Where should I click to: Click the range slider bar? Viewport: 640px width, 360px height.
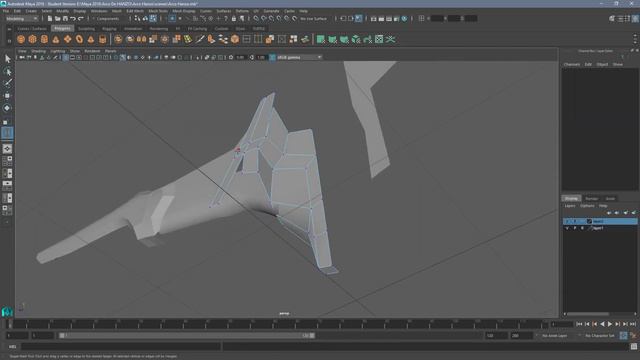187,336
